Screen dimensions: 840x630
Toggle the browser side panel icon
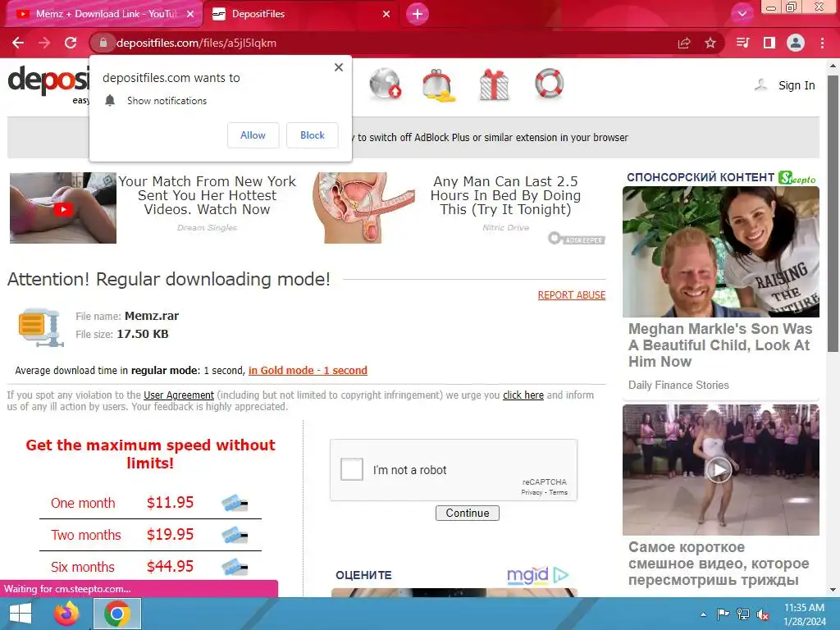769,43
